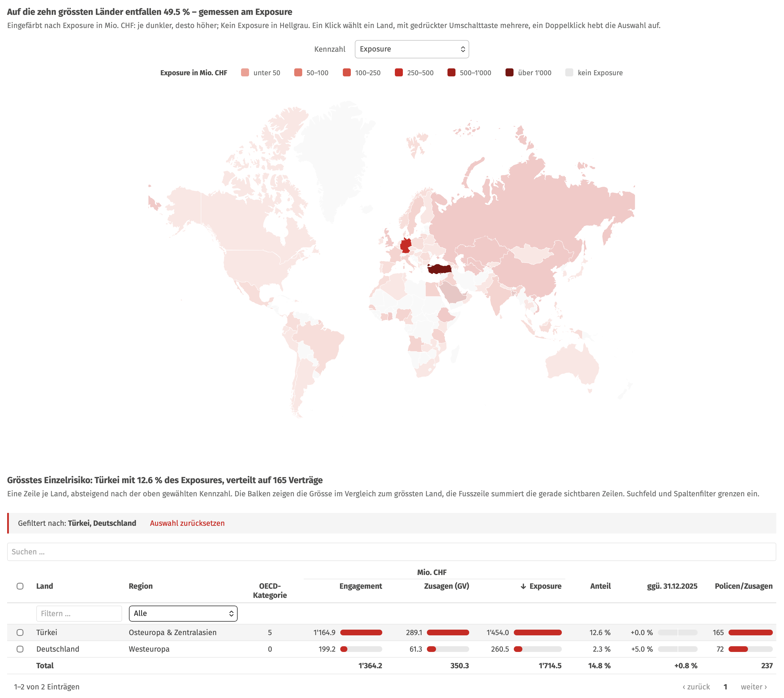Sort by OECD-Kategorie column header
This screenshot has width=784, height=698.
point(270,590)
